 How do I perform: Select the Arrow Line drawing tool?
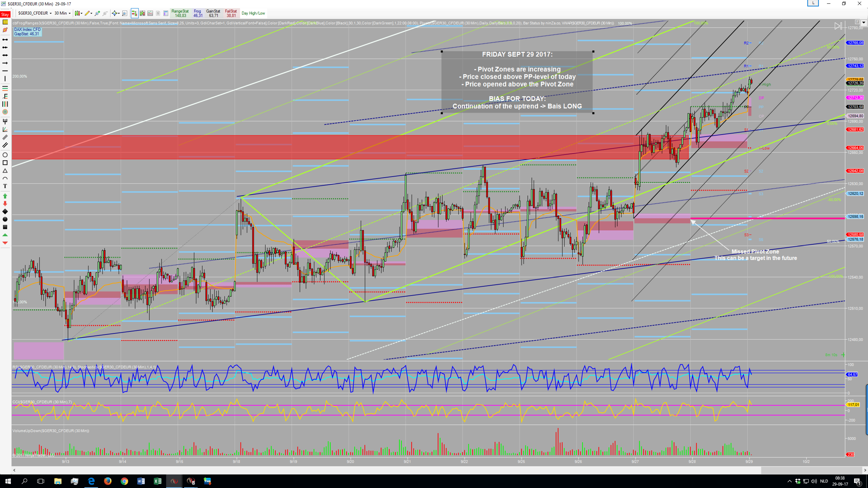pyautogui.click(x=5, y=63)
